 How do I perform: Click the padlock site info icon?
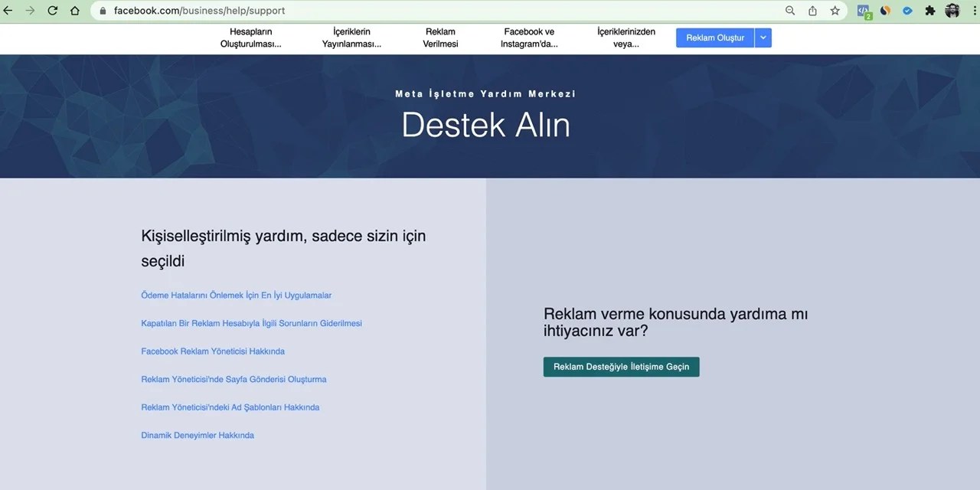pyautogui.click(x=103, y=11)
